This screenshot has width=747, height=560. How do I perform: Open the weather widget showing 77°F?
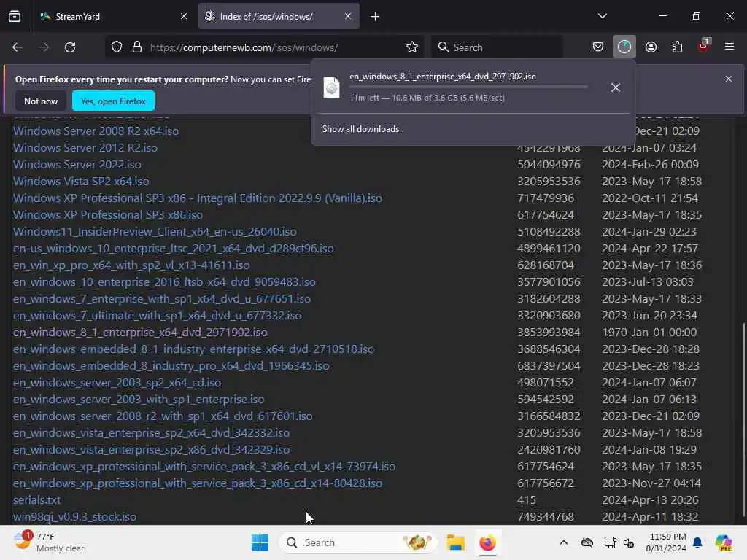click(x=49, y=542)
